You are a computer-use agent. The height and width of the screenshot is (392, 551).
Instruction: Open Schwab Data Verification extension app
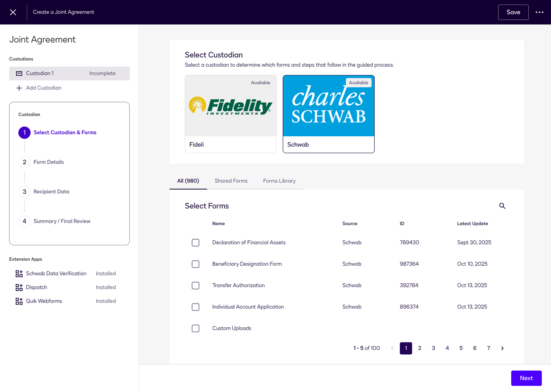point(56,273)
